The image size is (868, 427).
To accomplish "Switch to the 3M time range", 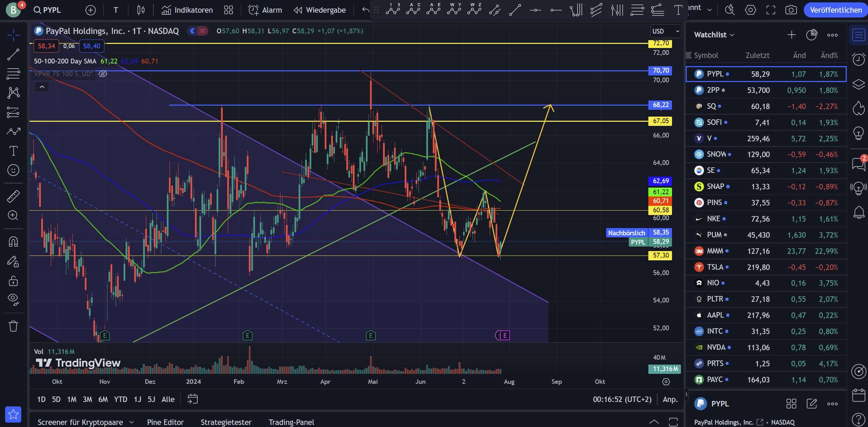I will point(87,399).
